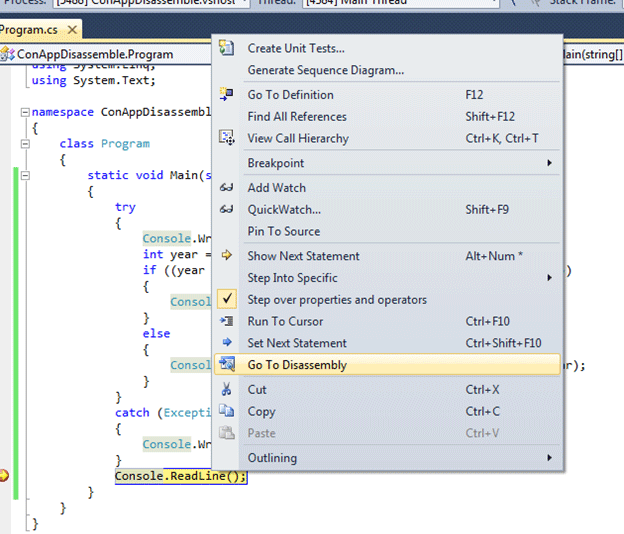This screenshot has height=534, width=624.
Task: Choose View Call Hierarchy menu text
Action: 298,138
